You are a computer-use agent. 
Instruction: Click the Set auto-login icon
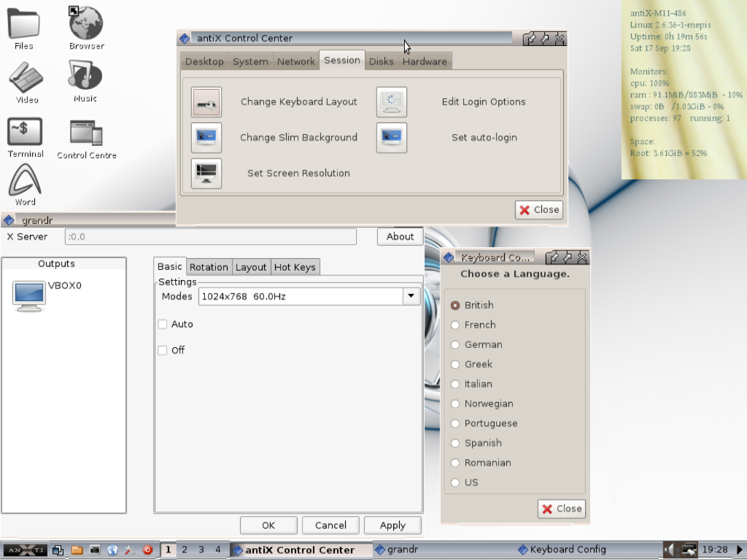click(x=392, y=138)
